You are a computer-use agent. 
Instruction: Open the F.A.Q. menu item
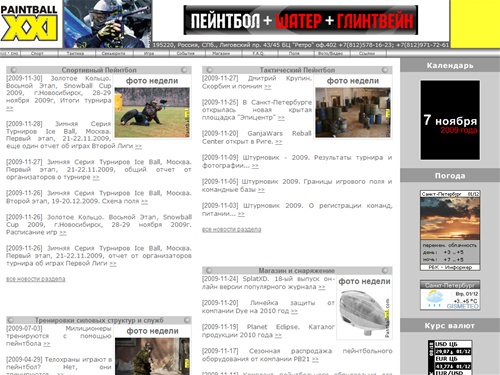(258, 53)
